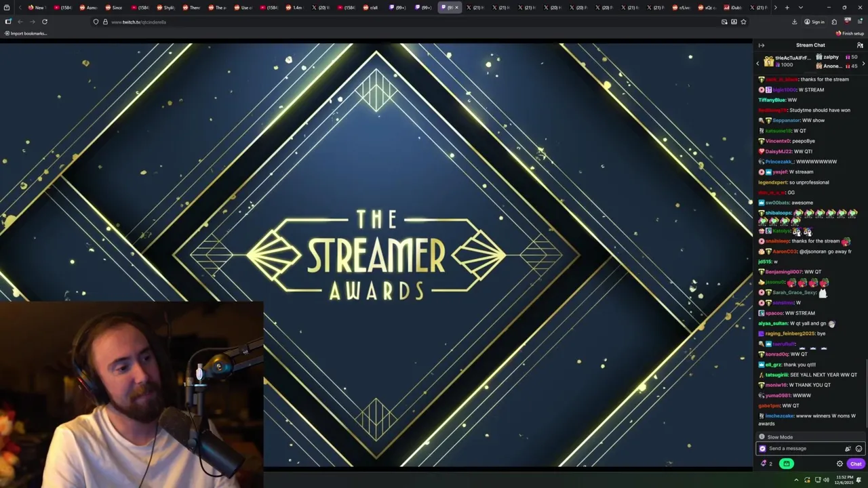Viewport: 868px width, 488px height.
Task: Click username shibaloops in chat
Action: tap(778, 213)
